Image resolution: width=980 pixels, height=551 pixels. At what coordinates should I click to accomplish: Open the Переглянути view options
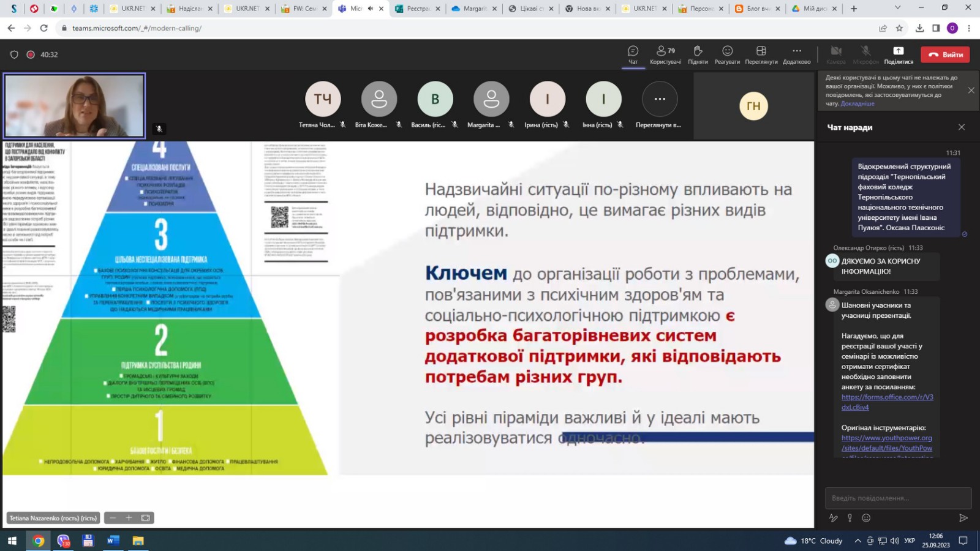coord(761,54)
